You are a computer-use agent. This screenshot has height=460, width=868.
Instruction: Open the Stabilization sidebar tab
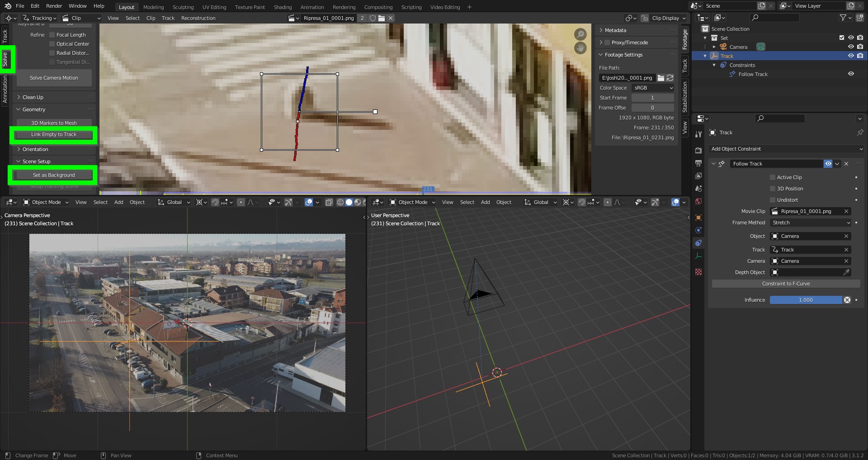pos(684,97)
